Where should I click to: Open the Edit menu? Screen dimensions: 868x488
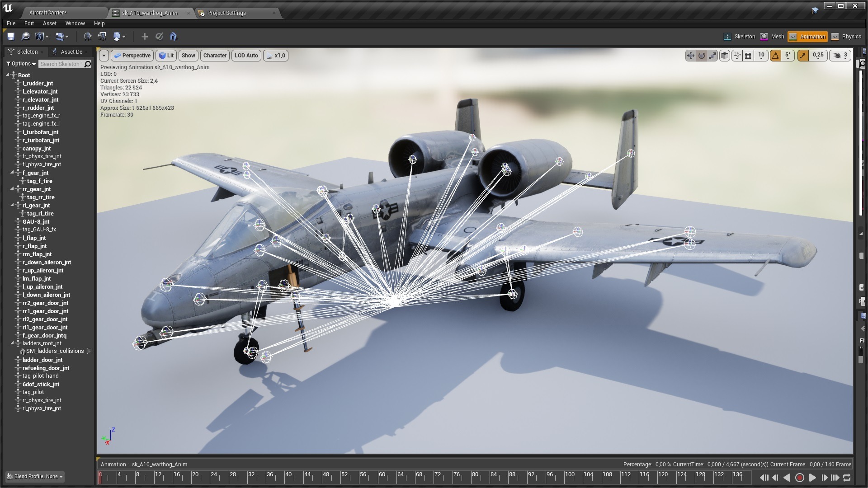(x=29, y=23)
